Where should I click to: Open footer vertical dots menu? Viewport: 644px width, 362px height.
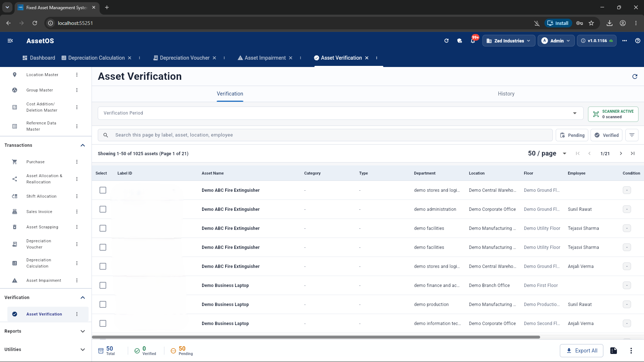631,351
